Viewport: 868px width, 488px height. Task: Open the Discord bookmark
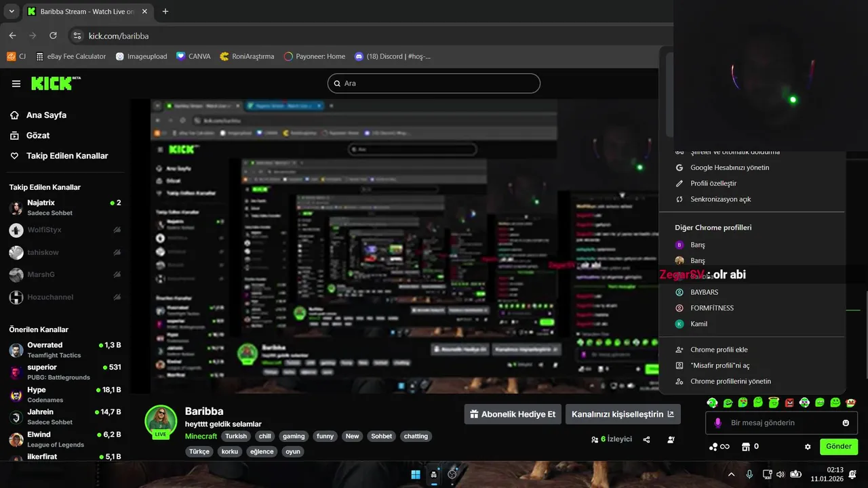(393, 56)
